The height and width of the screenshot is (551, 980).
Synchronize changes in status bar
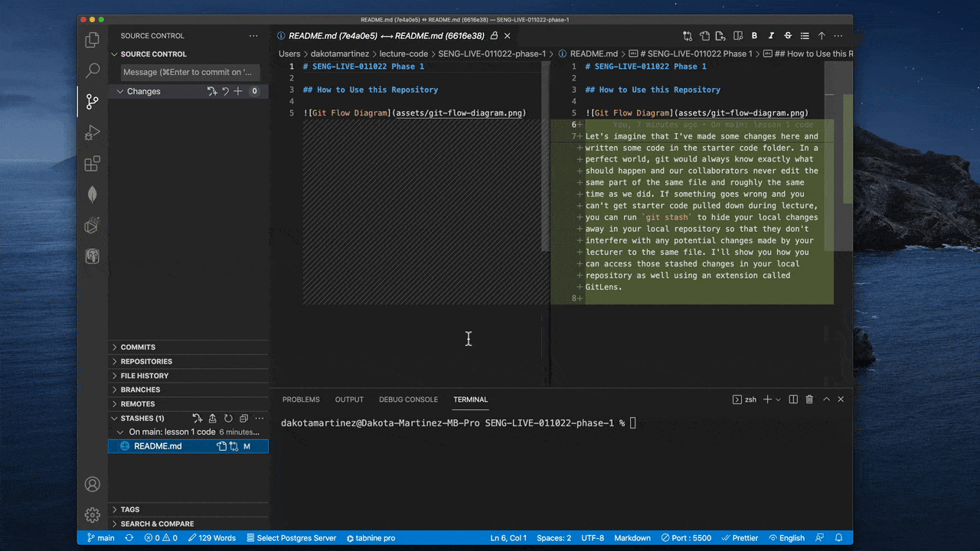(x=129, y=538)
